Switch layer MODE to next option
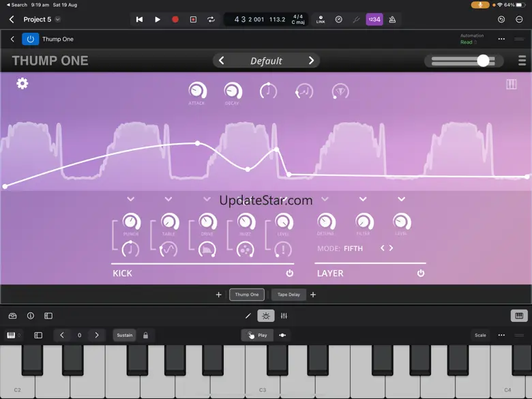This screenshot has height=399, width=532. [x=391, y=248]
